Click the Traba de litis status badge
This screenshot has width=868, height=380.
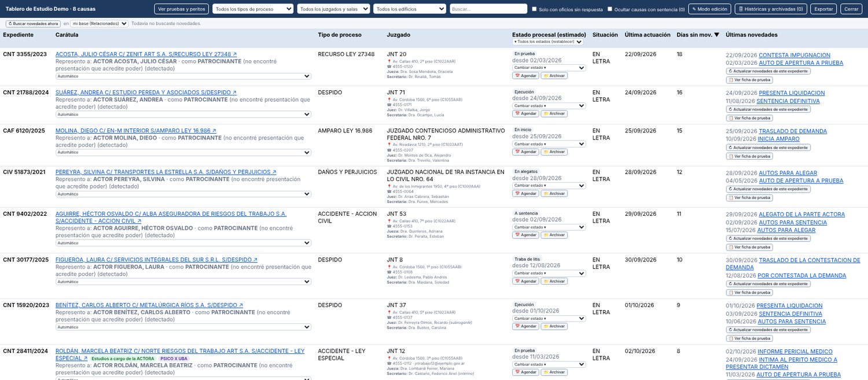(528, 259)
